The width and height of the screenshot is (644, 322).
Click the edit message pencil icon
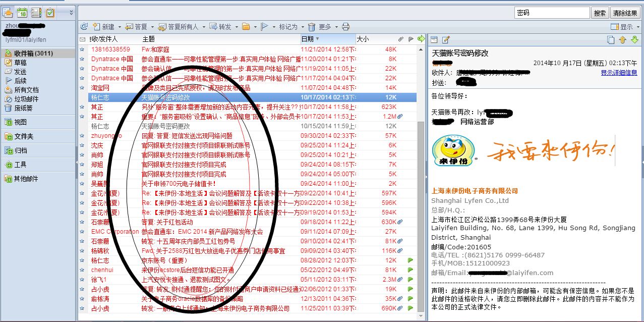click(x=446, y=40)
